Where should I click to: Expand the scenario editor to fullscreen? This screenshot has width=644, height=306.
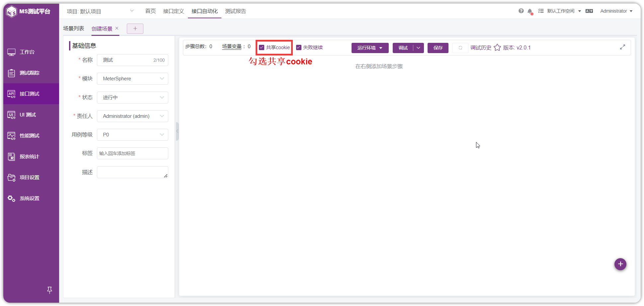point(623,47)
